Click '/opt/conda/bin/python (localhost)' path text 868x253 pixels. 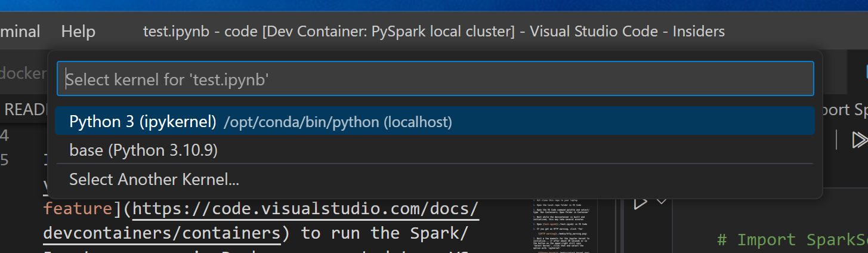pyautogui.click(x=338, y=122)
